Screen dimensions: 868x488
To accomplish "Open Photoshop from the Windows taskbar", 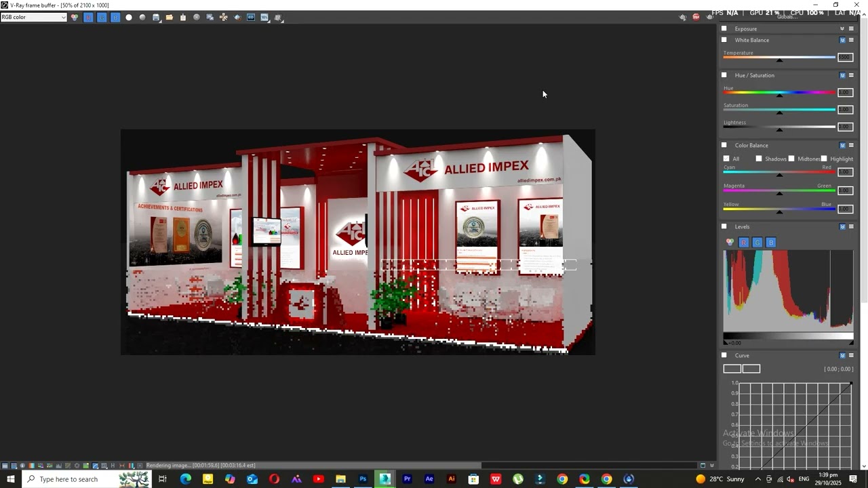I will 363,479.
